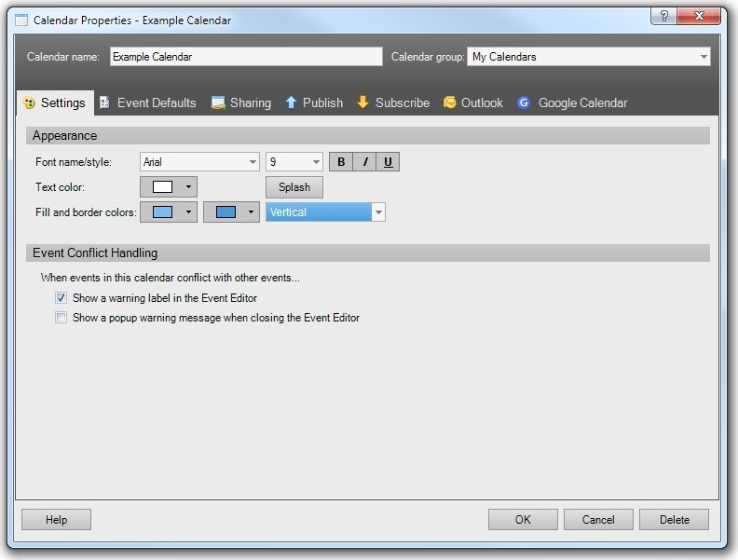Toggle underline font style

point(388,162)
